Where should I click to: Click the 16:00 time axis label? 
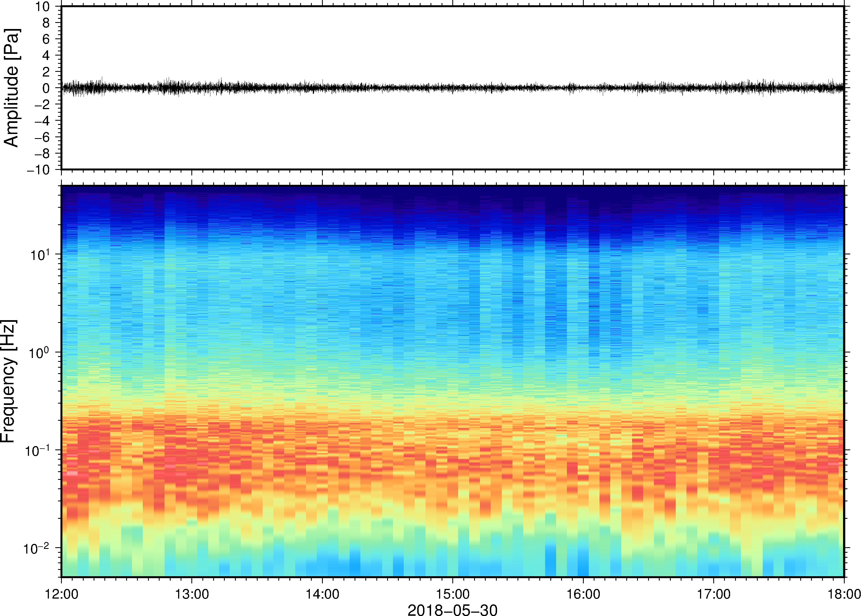[583, 594]
